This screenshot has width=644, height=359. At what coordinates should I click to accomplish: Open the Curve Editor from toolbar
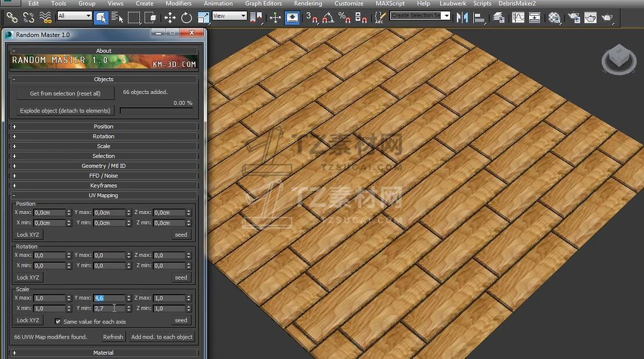[x=518, y=17]
